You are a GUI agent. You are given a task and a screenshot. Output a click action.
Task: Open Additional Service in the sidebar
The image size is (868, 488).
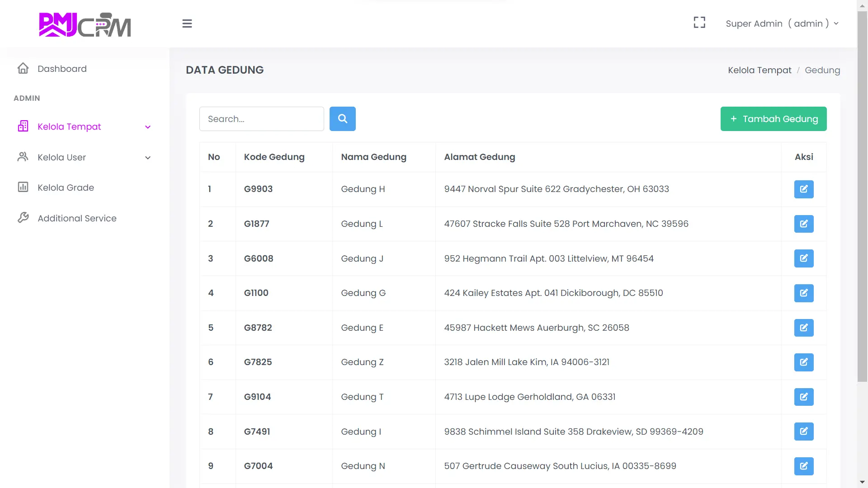(x=77, y=218)
